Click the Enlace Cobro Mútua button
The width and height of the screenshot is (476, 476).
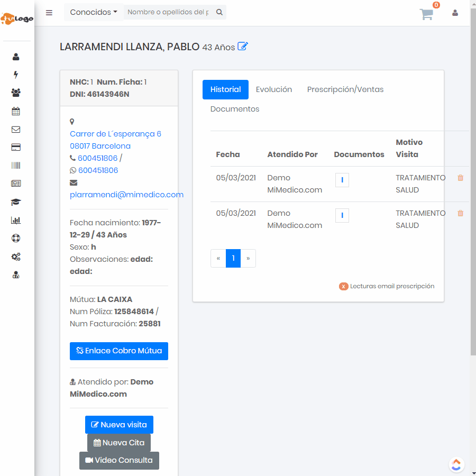119,351
